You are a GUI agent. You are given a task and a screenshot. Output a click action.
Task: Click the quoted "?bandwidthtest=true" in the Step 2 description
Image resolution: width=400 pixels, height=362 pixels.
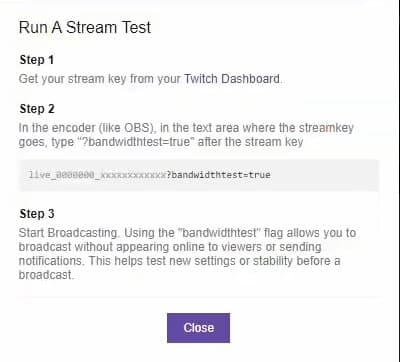click(138, 142)
